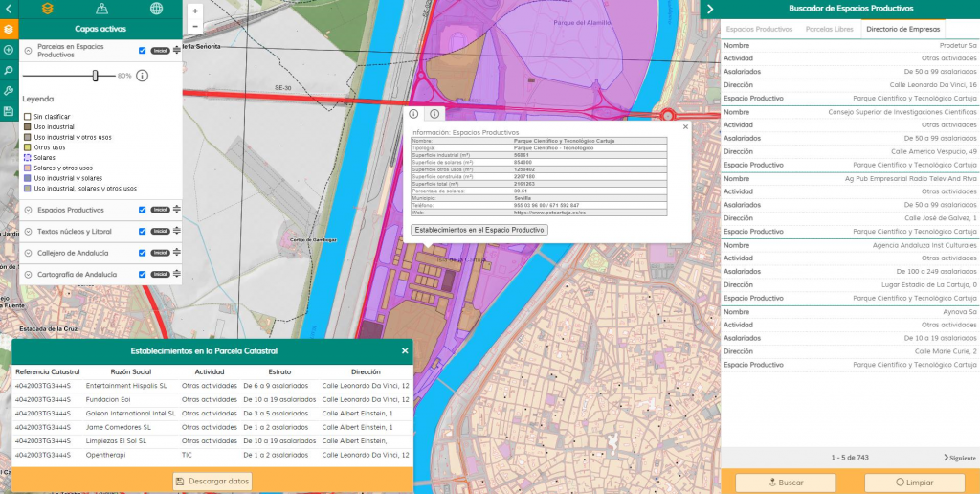
Task: Uncheck Parcelas en Espacios Productivos layer
Action: 142,51
